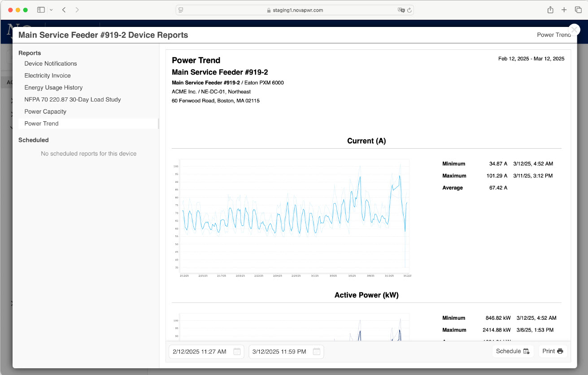Click the start date field 2/12/2025 11:27 AM

206,352
